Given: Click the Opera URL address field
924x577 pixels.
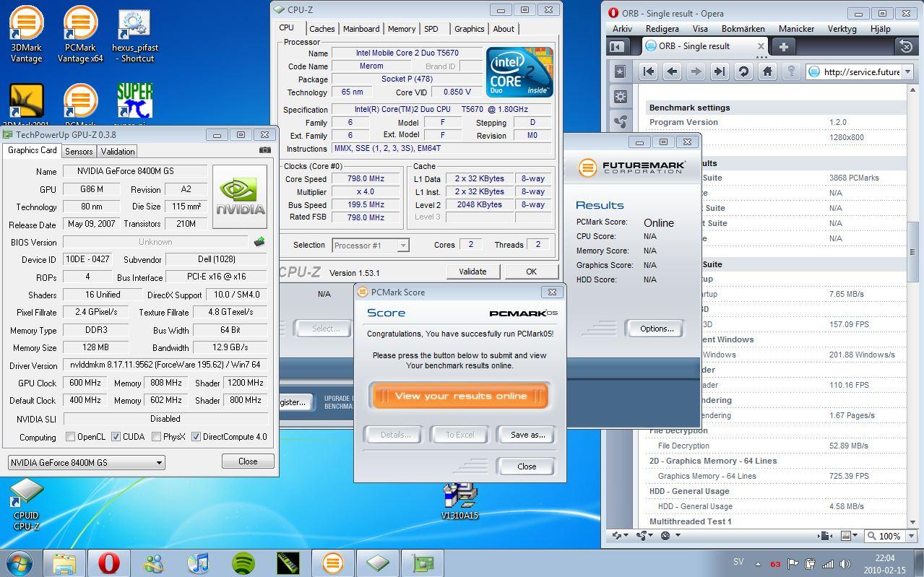Looking at the screenshot, I should tap(860, 71).
